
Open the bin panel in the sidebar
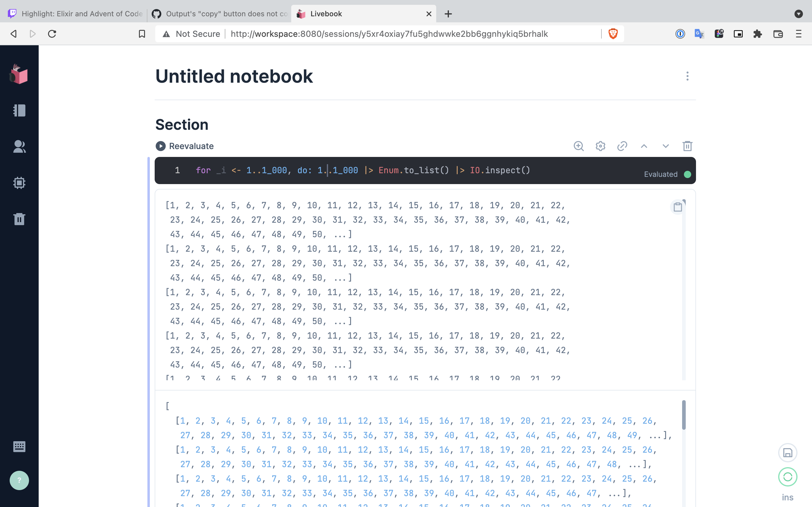pos(19,219)
